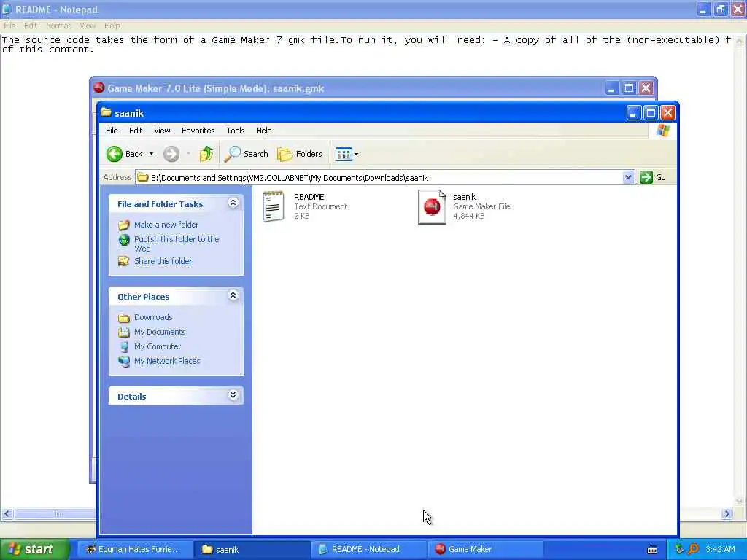The height and width of the screenshot is (560, 747).
Task: Collapse the Other Places panel
Action: tap(233, 295)
